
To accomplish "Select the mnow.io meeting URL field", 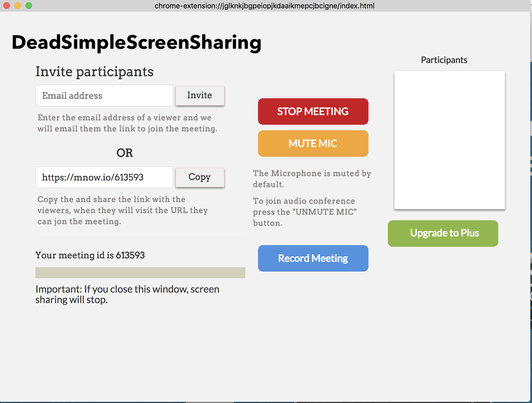I will click(104, 177).
